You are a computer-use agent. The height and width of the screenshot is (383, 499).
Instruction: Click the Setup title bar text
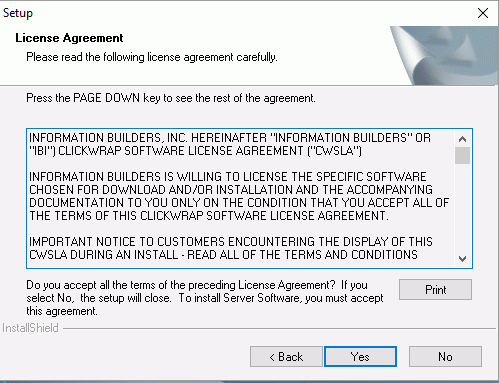point(18,13)
